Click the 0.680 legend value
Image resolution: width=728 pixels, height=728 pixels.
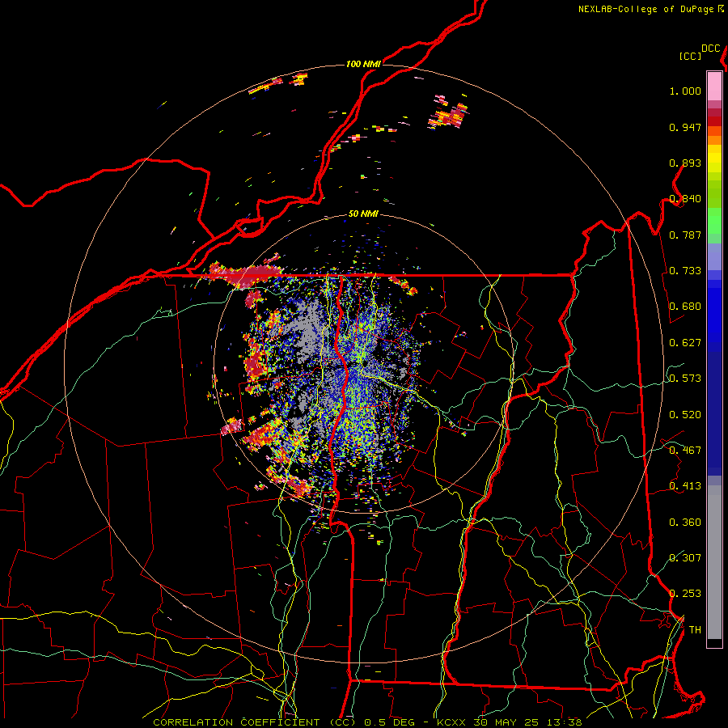(685, 307)
